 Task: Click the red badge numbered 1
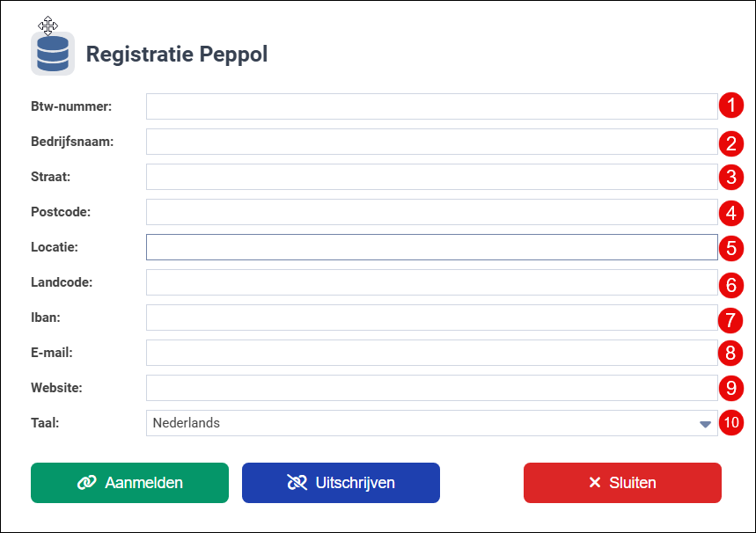click(731, 106)
